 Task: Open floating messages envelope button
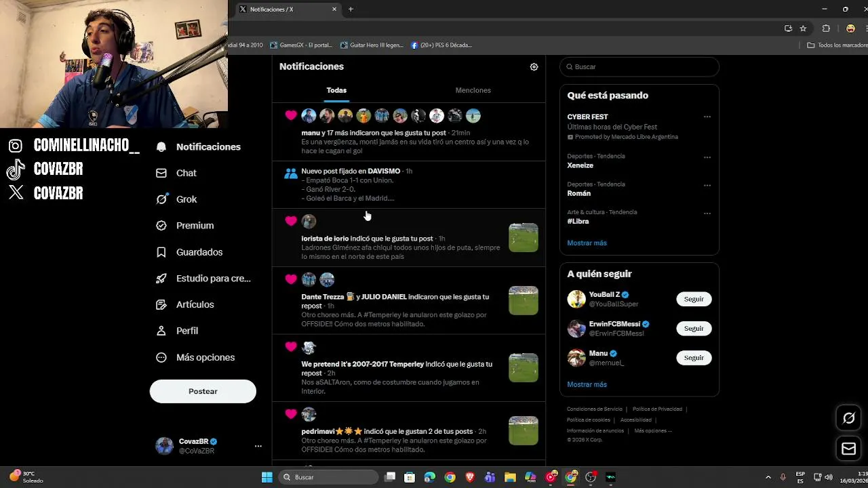coord(849,449)
